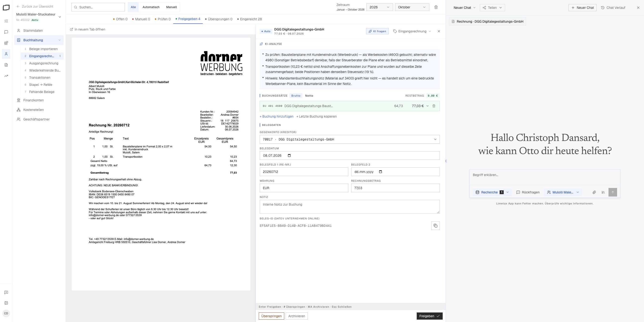Switch booking amounts to Netto
This screenshot has height=322, width=644.
[x=309, y=96]
